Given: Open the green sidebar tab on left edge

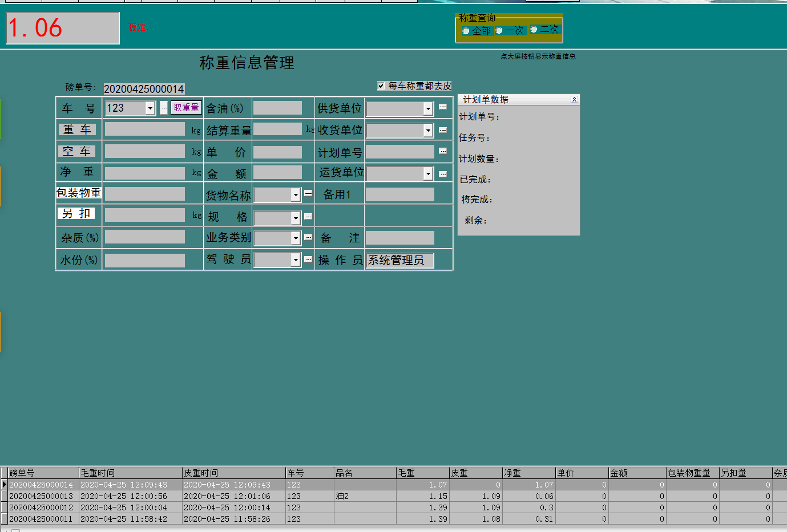Looking at the screenshot, I should tap(2, 118).
